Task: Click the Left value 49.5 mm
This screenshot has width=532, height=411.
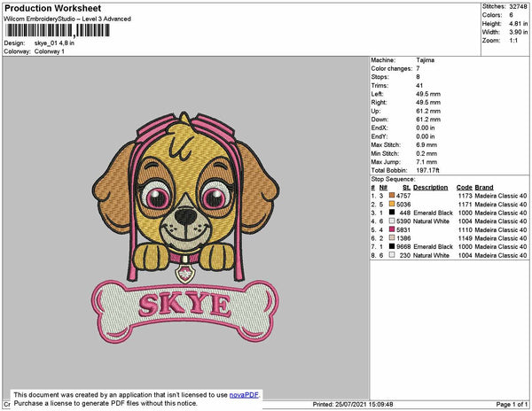Action: [428, 94]
